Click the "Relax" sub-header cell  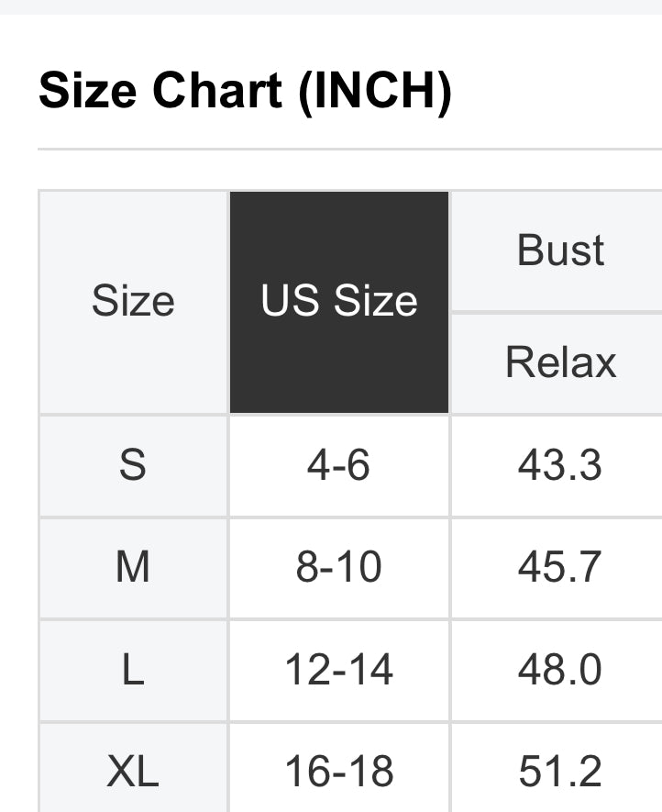point(560,362)
